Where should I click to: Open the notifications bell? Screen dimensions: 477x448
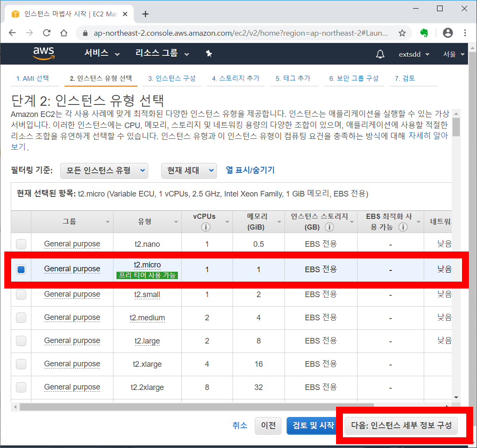pos(380,54)
